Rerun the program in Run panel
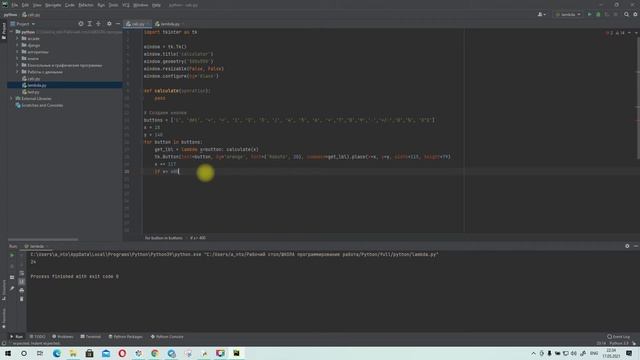 12,256
